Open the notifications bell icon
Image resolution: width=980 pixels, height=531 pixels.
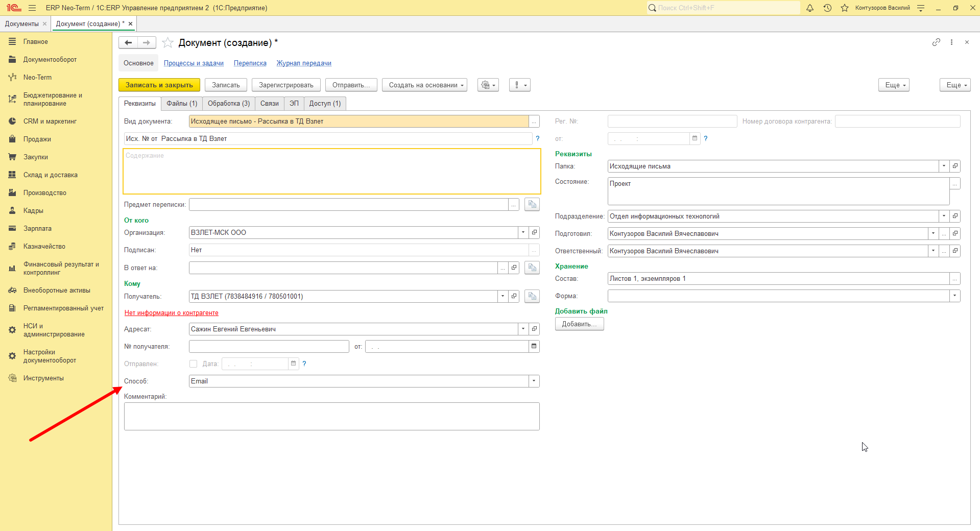[x=810, y=8]
